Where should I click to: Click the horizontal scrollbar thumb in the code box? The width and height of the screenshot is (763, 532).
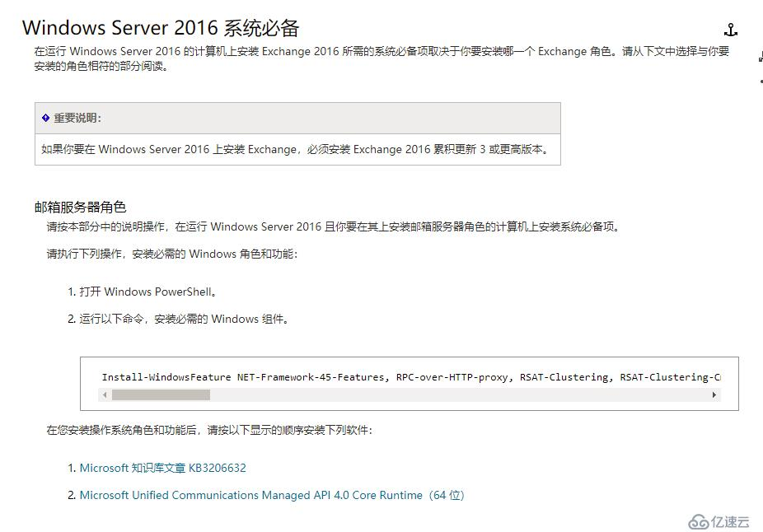point(161,394)
